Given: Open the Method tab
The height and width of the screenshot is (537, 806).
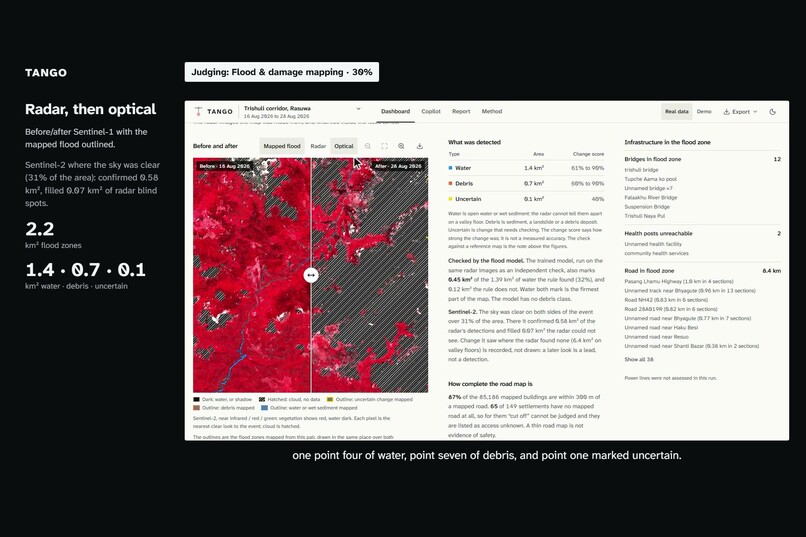Looking at the screenshot, I should 492,112.
